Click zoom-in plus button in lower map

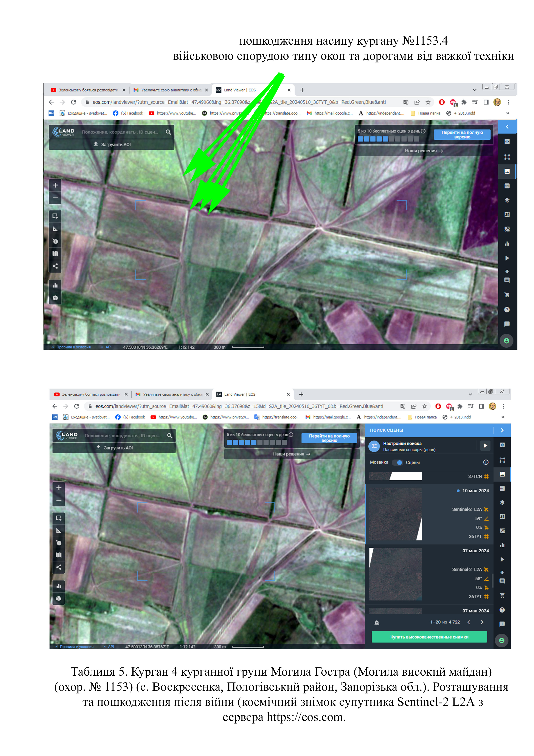(59, 488)
